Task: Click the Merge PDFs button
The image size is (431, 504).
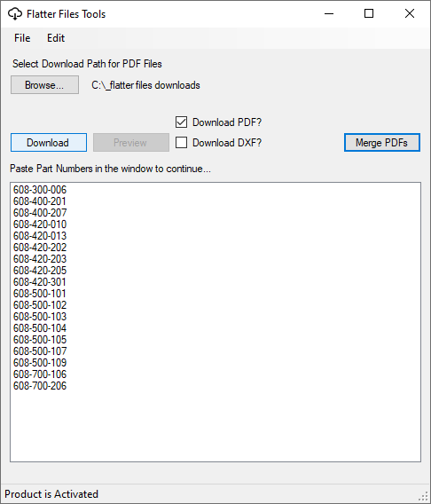Action: click(x=382, y=142)
